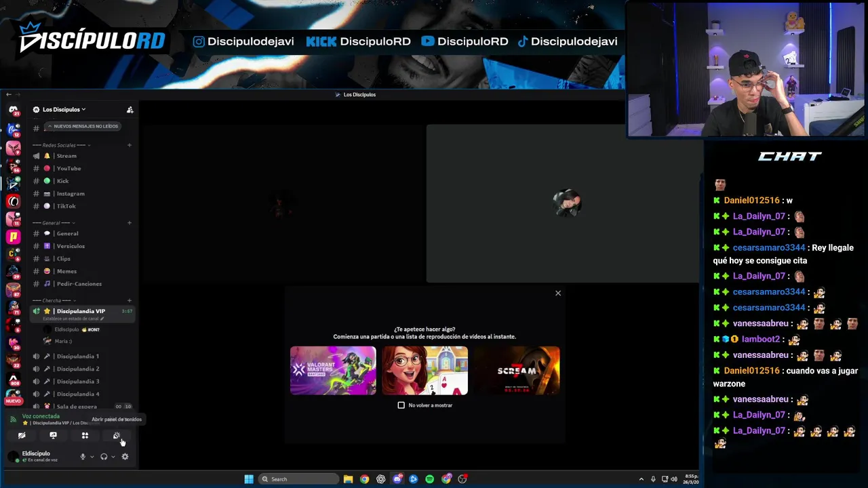Mute the microphone for Eldiscipulo
Viewport: 868px width, 488px height.
click(x=83, y=457)
